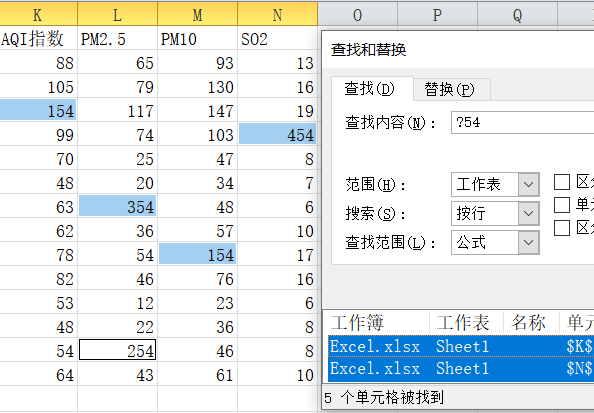Sort results by 工作表 column header
Viewport: 594px width, 413px height.
466,323
